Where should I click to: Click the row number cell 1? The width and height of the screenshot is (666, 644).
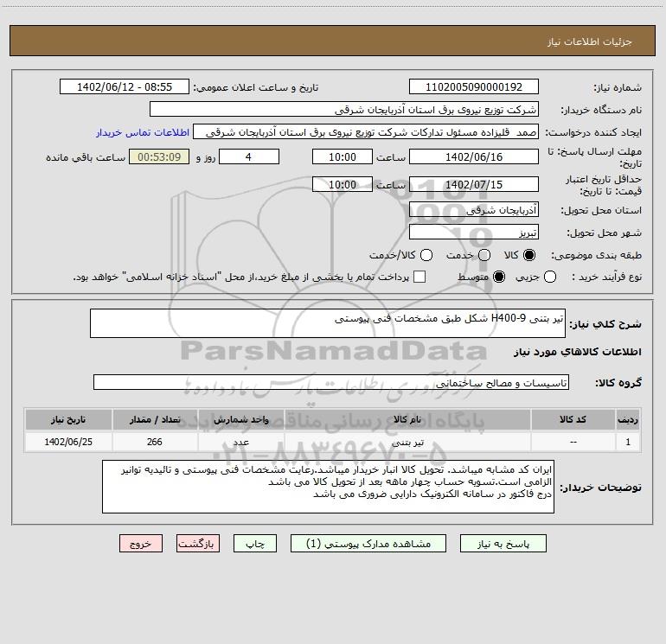click(628, 442)
